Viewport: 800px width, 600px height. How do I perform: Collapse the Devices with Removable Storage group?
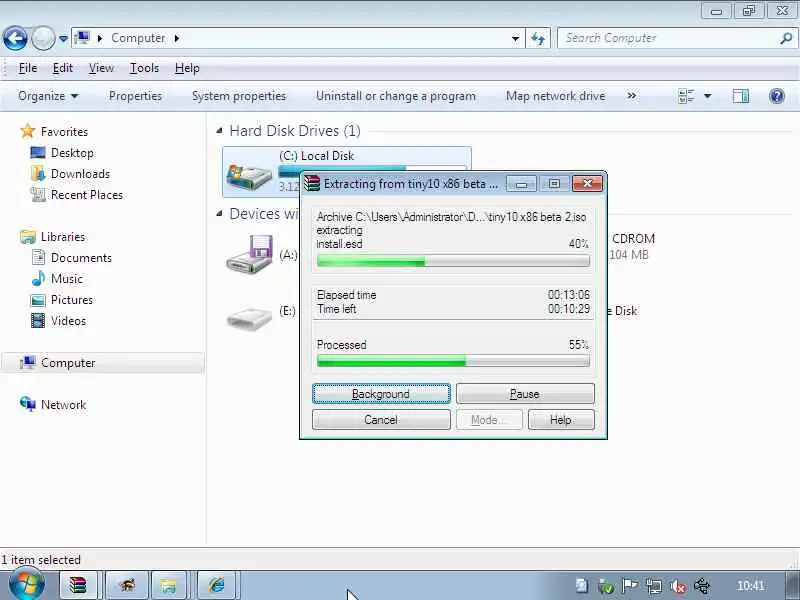tap(219, 213)
